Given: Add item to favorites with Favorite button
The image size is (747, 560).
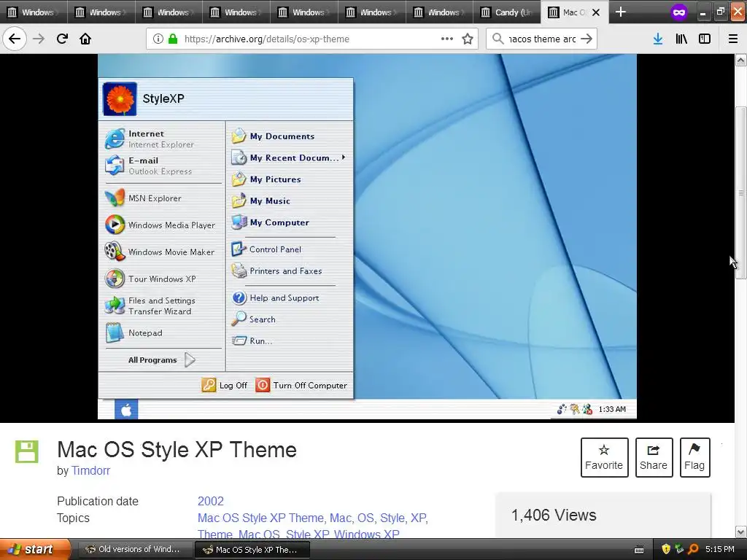Looking at the screenshot, I should (603, 457).
